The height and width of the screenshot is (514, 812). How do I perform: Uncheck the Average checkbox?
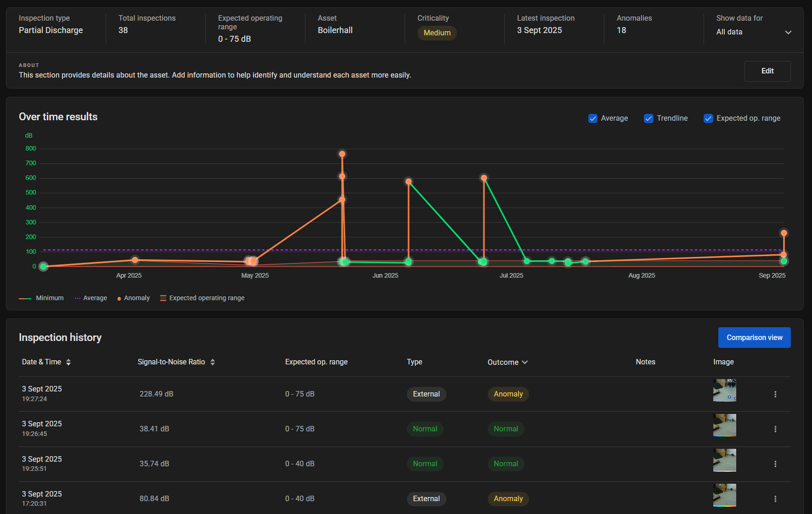pyautogui.click(x=593, y=118)
